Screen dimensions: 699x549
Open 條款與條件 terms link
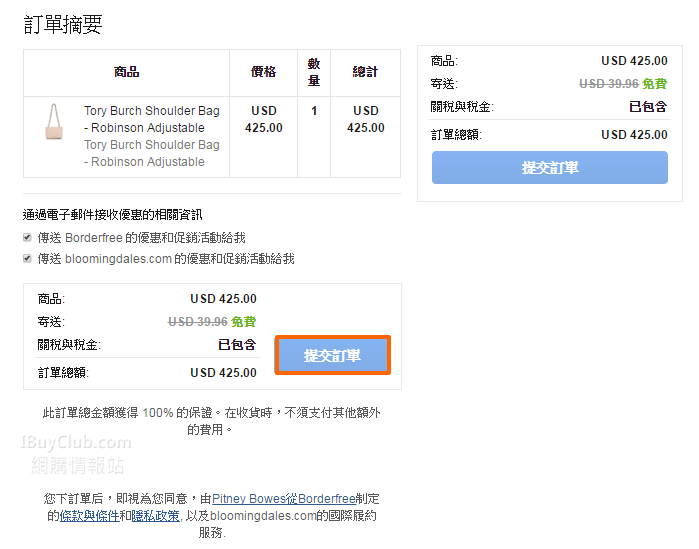pyautogui.click(x=90, y=516)
